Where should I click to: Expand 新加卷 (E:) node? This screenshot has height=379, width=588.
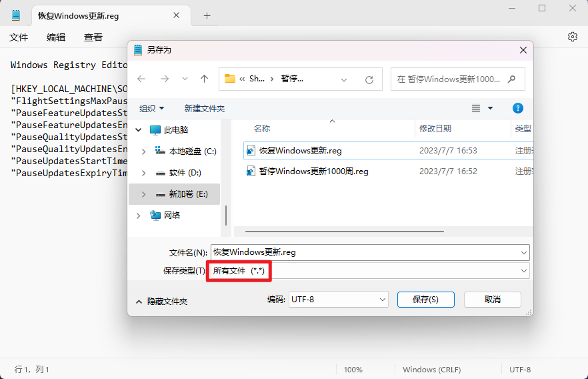pos(143,194)
